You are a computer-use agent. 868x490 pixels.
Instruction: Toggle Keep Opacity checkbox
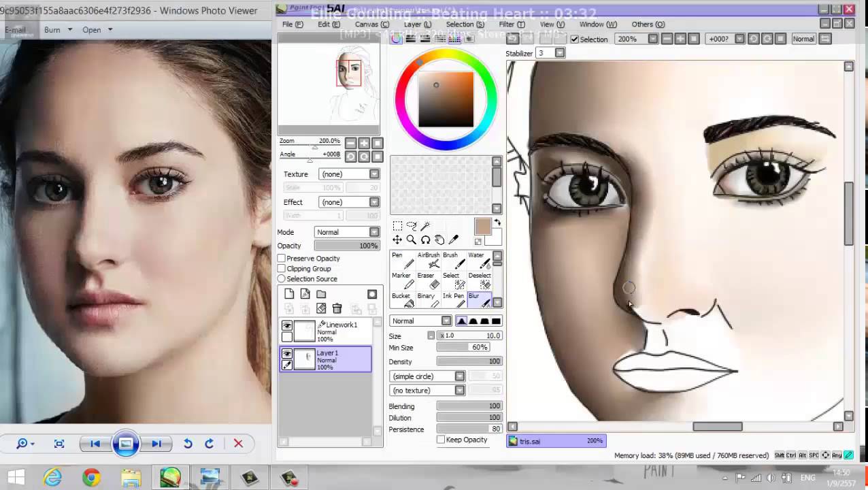pos(441,440)
